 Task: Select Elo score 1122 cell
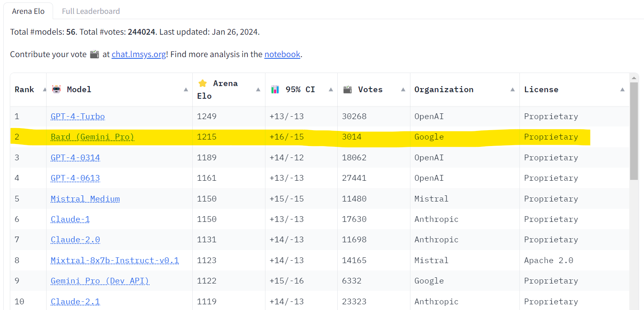pos(229,281)
